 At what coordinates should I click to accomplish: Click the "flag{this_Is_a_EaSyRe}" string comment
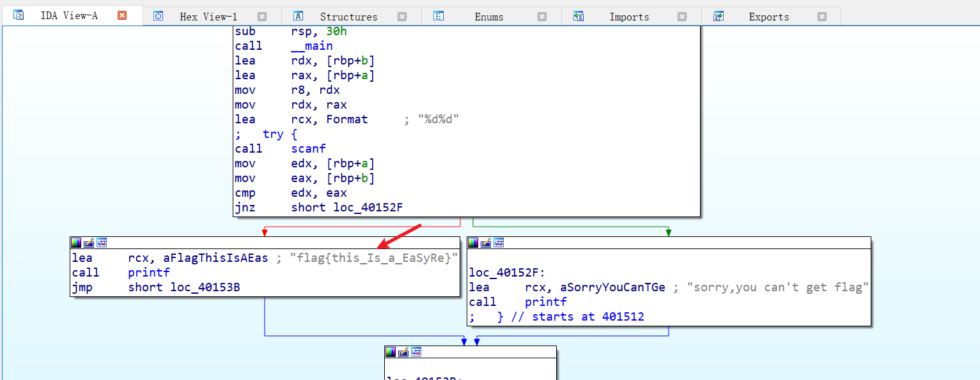pos(373,258)
